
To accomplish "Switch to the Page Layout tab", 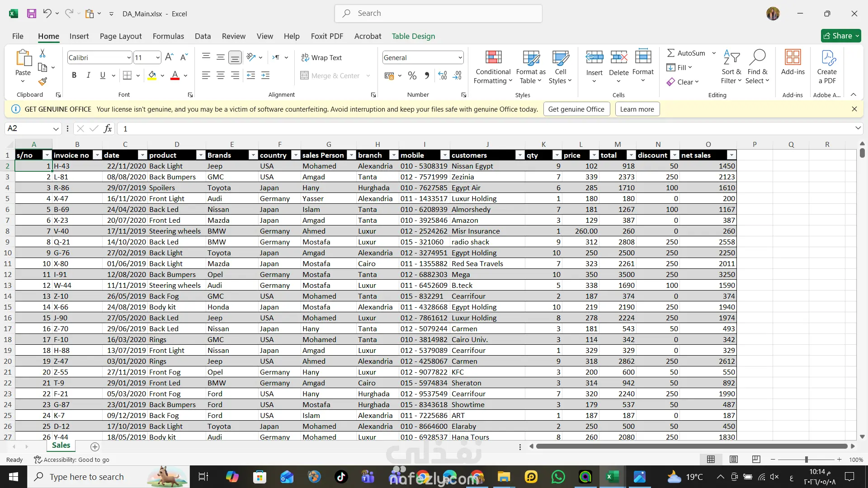I will [x=121, y=36].
